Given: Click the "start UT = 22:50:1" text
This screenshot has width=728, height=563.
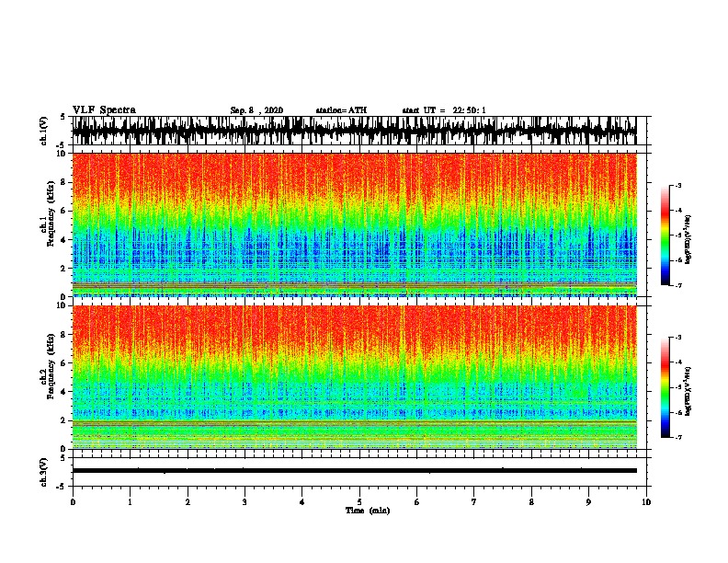Looking at the screenshot, I should click(444, 110).
